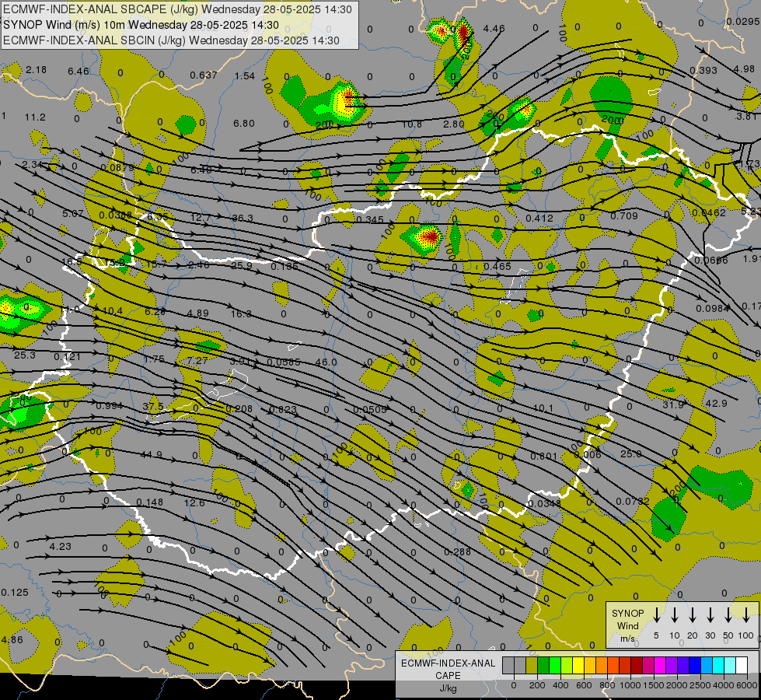The width and height of the screenshot is (761, 700).
Task: Click the 20 m/s wind arrow in SYNOP legend
Action: [x=692, y=614]
